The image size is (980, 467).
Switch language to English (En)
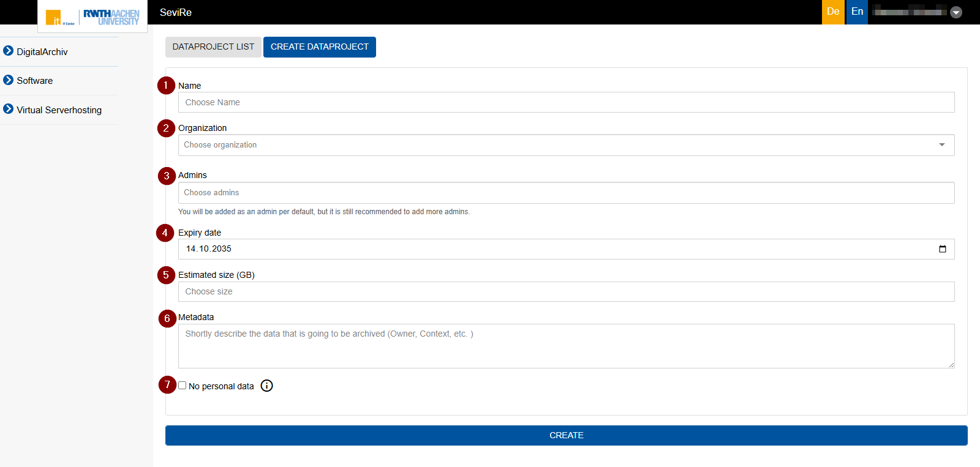pos(857,12)
